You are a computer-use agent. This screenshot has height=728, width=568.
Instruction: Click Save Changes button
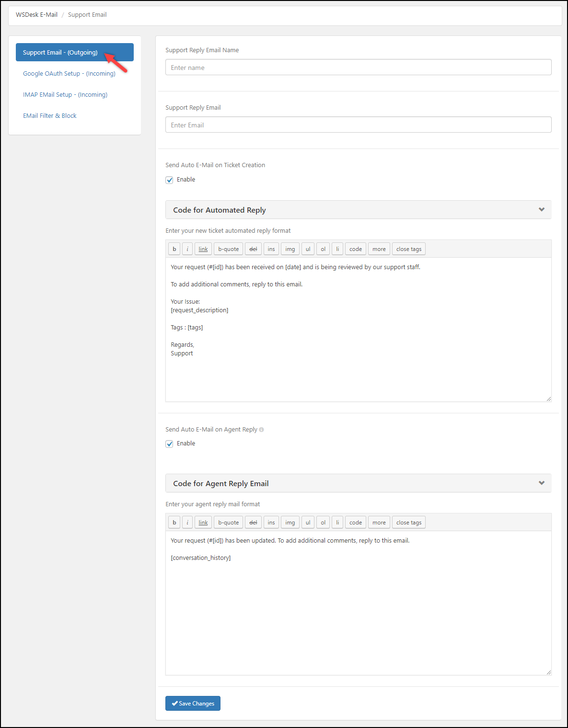193,704
